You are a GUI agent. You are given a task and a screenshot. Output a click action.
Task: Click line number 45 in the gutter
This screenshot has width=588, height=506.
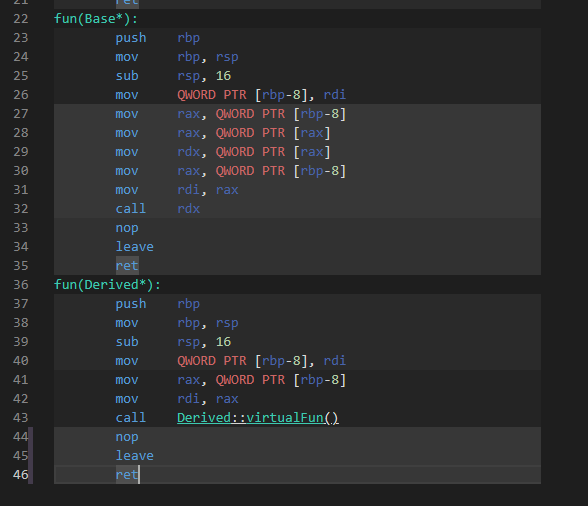coord(21,456)
